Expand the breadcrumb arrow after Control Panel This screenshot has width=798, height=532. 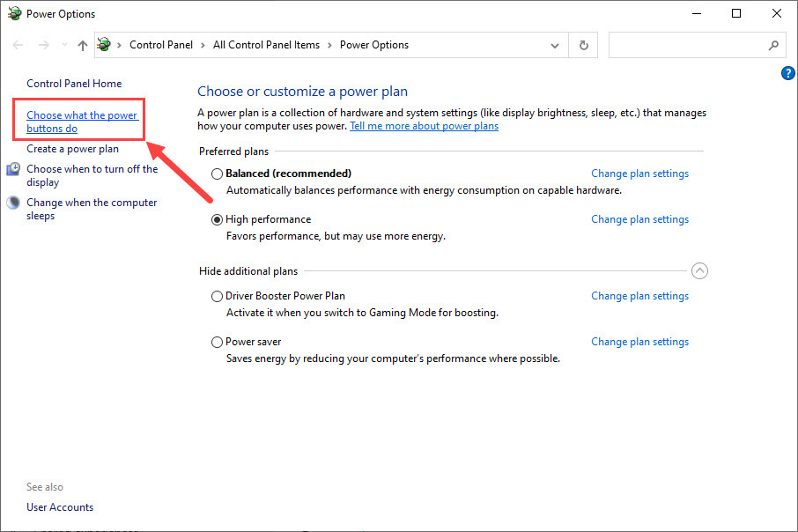coord(204,44)
